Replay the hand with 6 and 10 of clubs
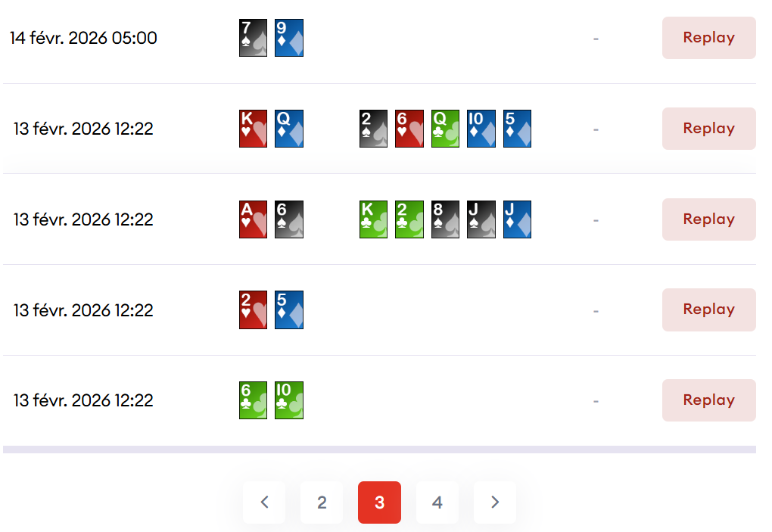 (708, 400)
